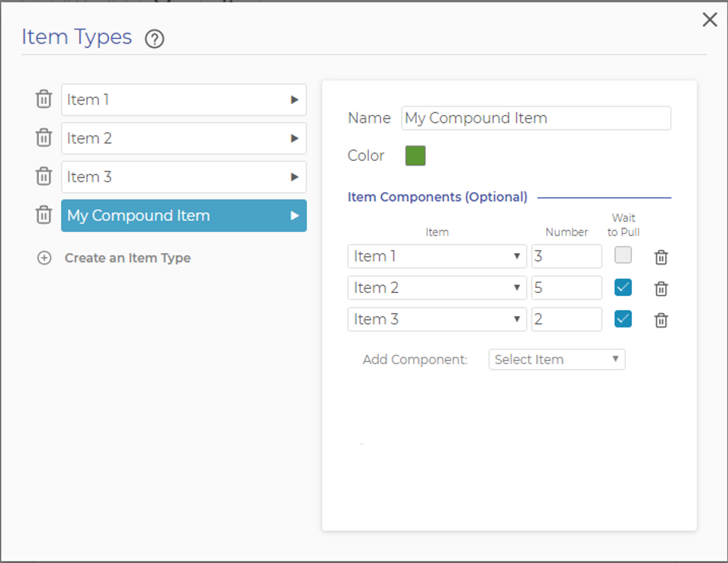Viewport: 728px width, 563px height.
Task: Select Item 2 in the item types list
Action: (184, 138)
